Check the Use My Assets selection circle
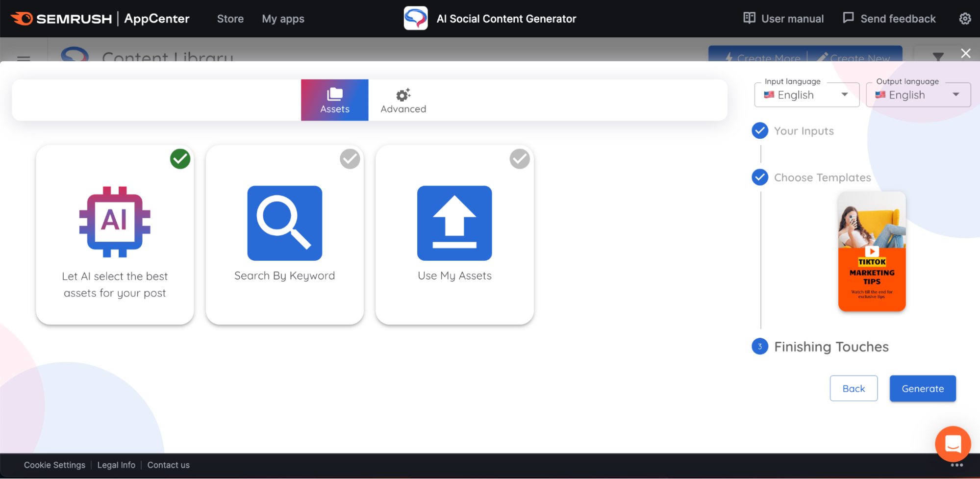 tap(520, 159)
